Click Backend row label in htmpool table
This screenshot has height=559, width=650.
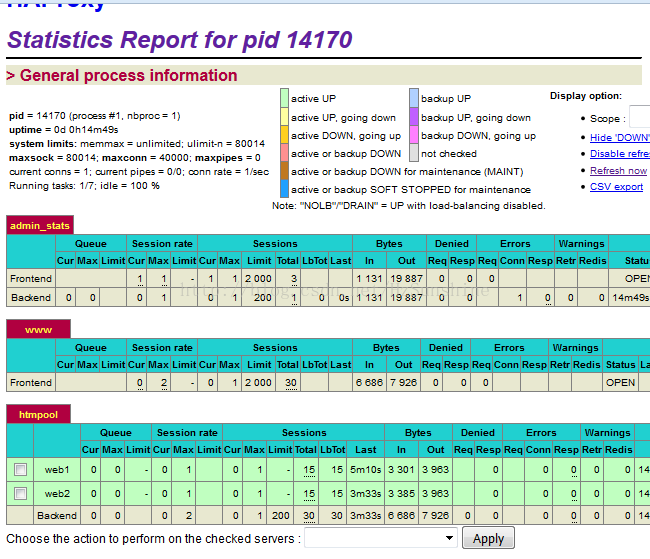[57, 515]
